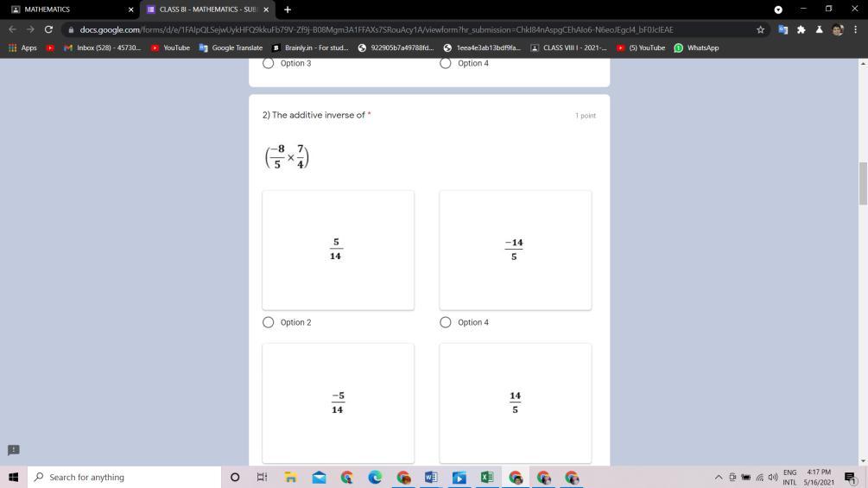Screen dimensions: 868x488
Task: Bookmark this page with the star icon
Action: click(760, 29)
